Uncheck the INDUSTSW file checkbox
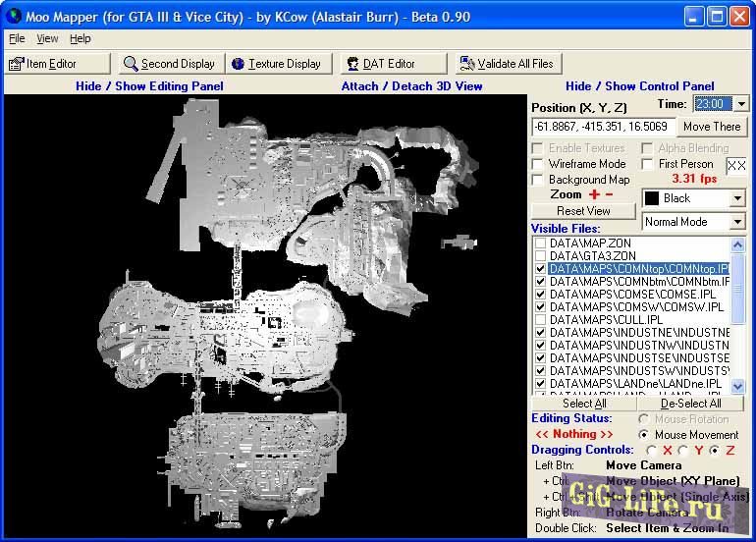Viewport: 756px width, 542px height. click(540, 371)
